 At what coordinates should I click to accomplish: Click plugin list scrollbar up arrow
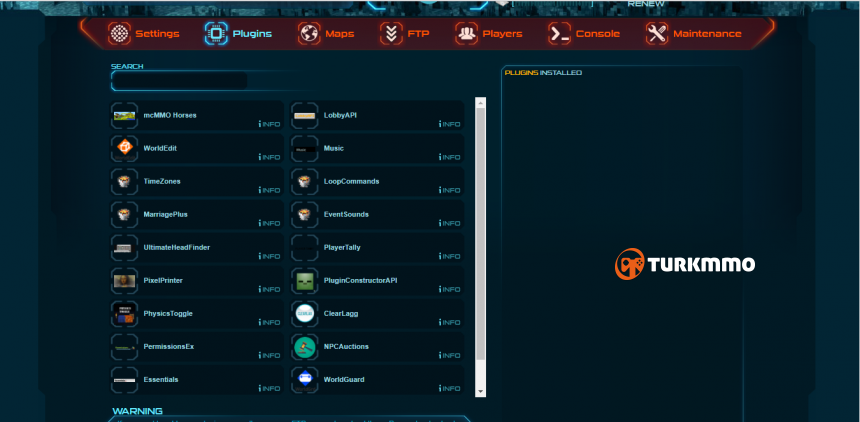pyautogui.click(x=480, y=102)
